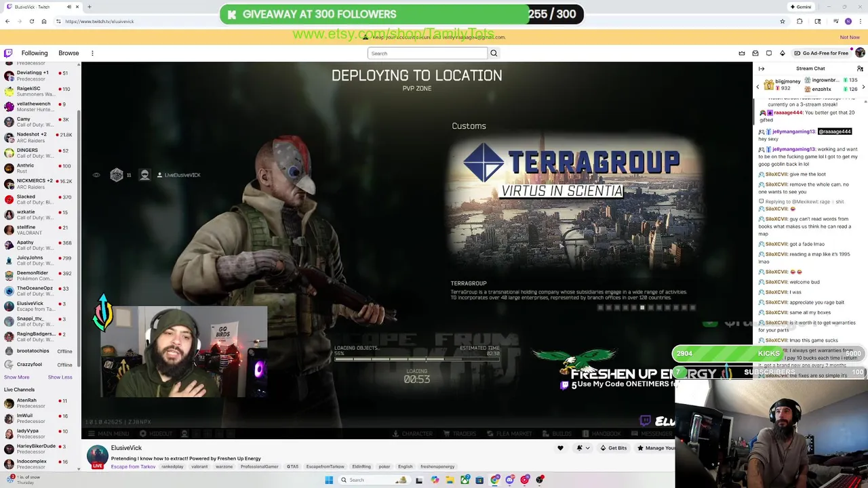Viewport: 868px width, 488px height.
Task: Click the Windows taskbar search box
Action: click(x=375, y=480)
